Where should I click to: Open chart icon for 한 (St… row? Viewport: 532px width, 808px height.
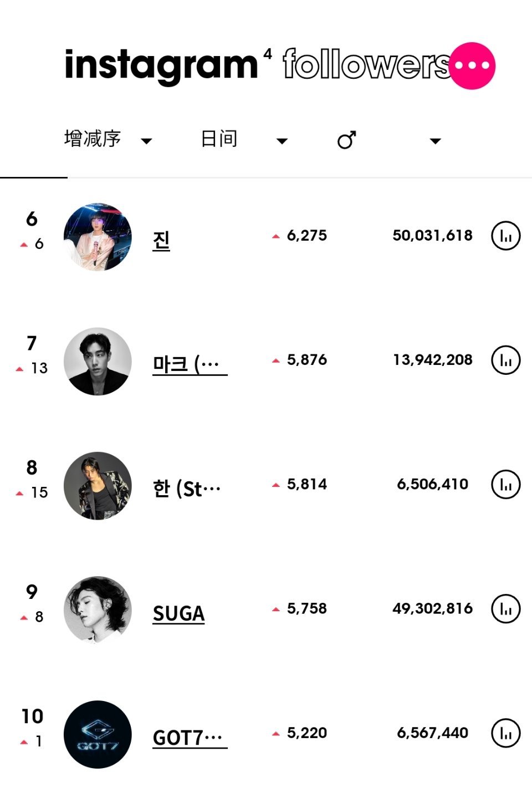pos(505,484)
